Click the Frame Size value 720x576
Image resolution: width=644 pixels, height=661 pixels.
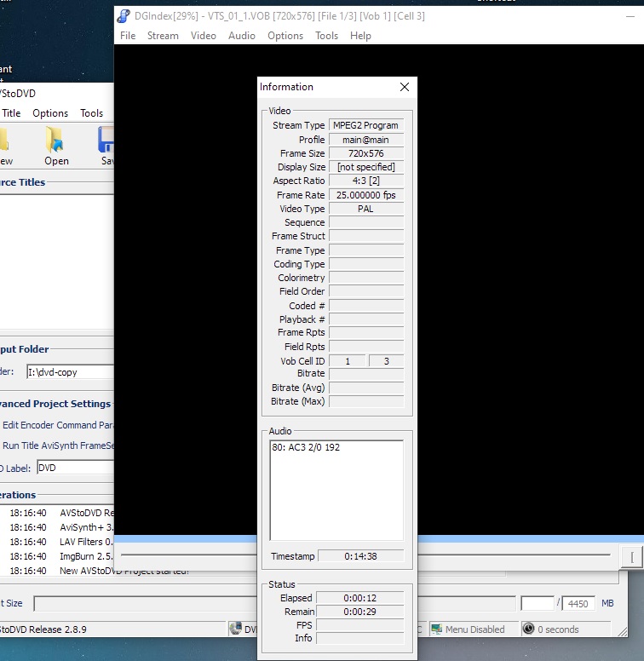pos(365,153)
